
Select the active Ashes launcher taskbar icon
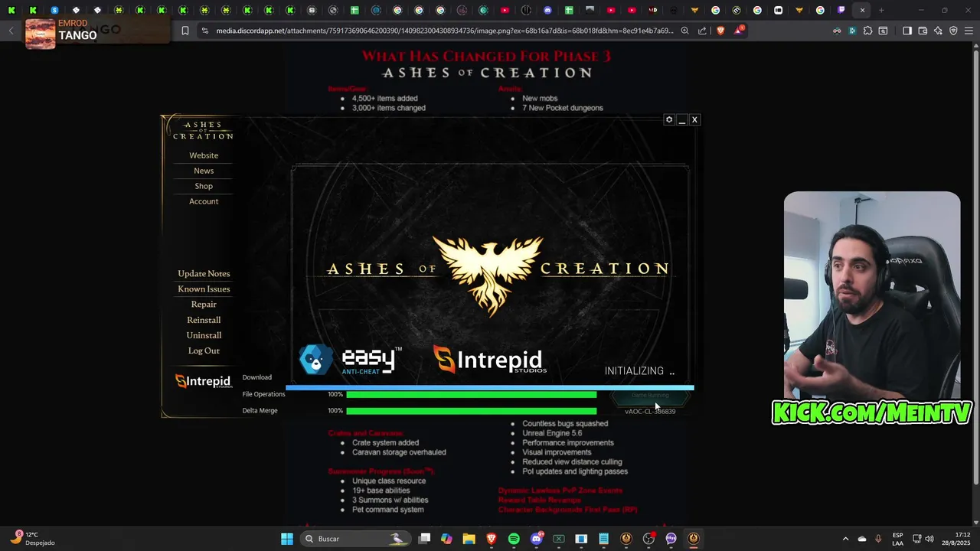pos(694,539)
